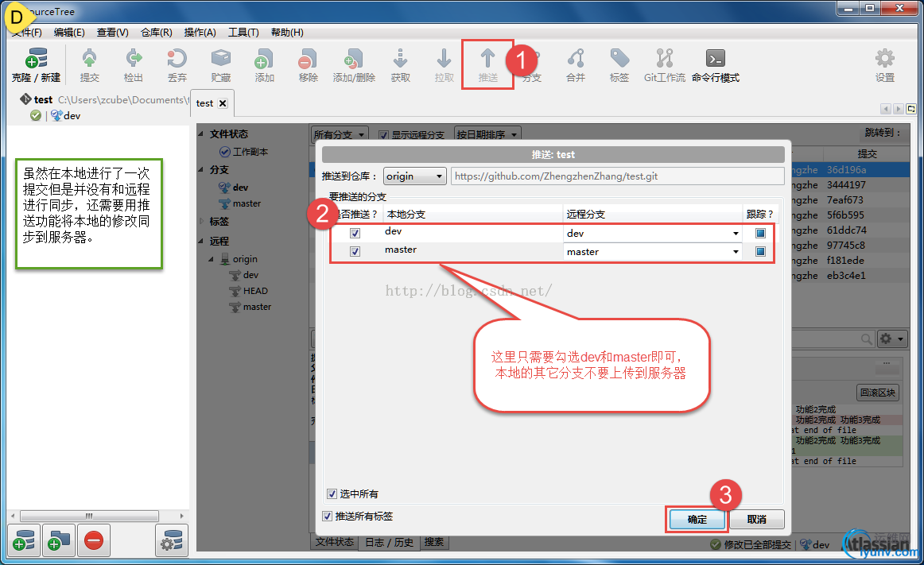Open the Edit (编辑) menu
Image resolution: width=924 pixels, height=565 pixels.
click(69, 33)
